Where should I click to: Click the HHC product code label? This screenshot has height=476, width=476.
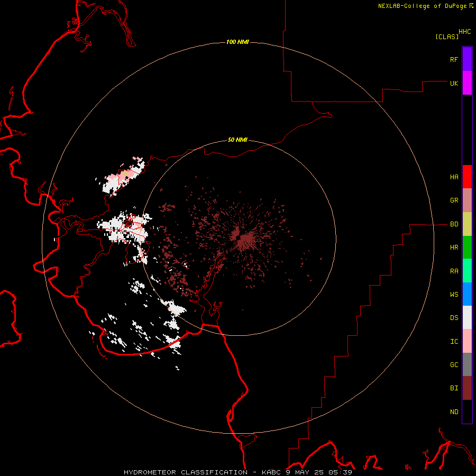point(464,32)
